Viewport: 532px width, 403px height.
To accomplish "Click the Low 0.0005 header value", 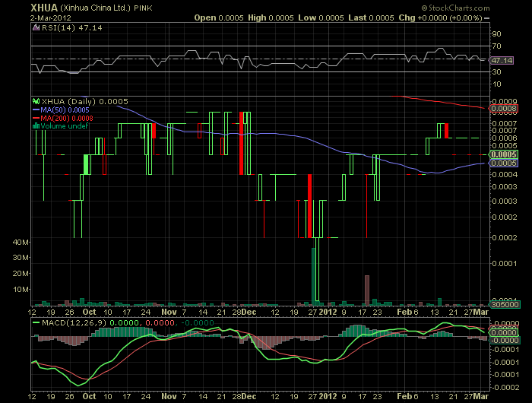I will click(x=321, y=17).
